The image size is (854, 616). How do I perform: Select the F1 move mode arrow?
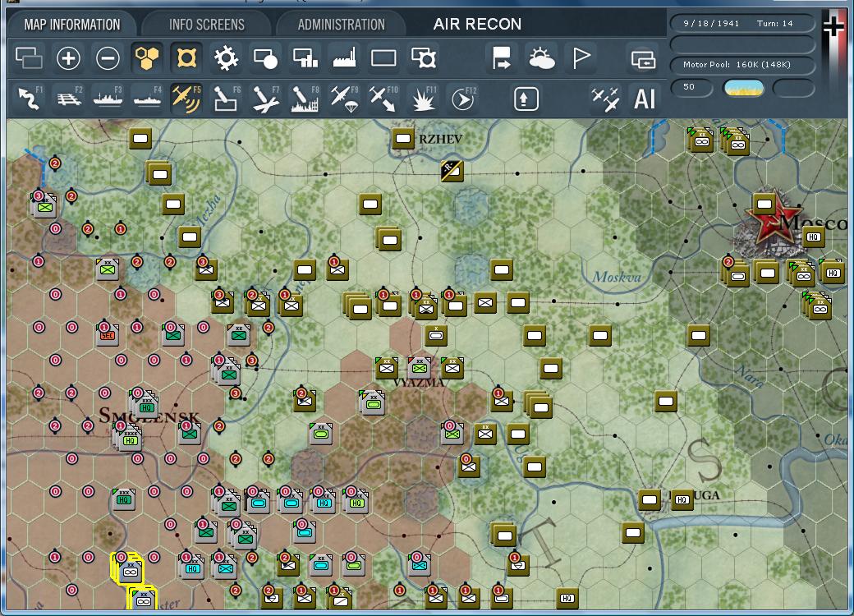coord(30,99)
